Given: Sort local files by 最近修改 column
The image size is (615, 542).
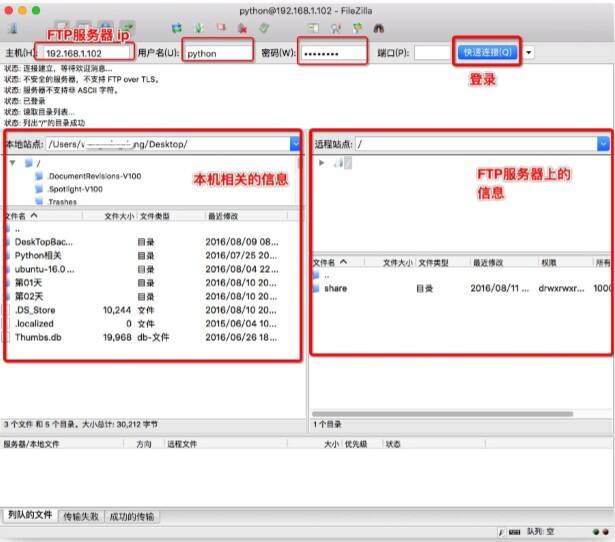Looking at the screenshot, I should pyautogui.click(x=224, y=216).
